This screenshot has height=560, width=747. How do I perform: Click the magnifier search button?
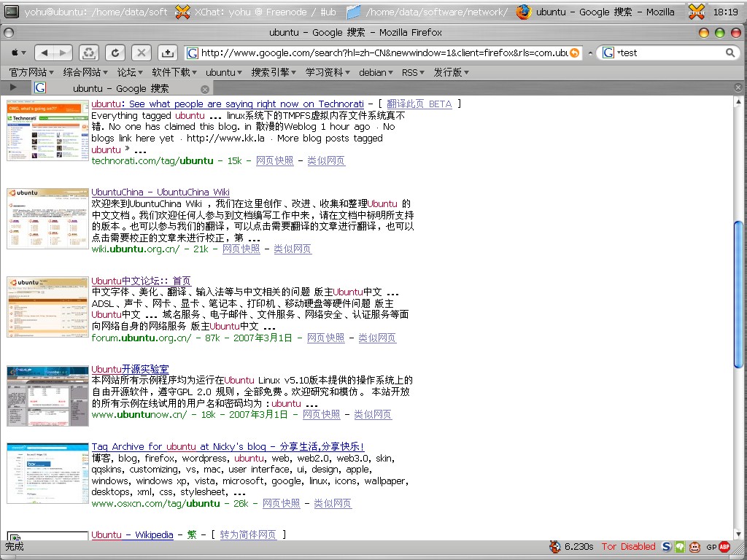tap(729, 52)
